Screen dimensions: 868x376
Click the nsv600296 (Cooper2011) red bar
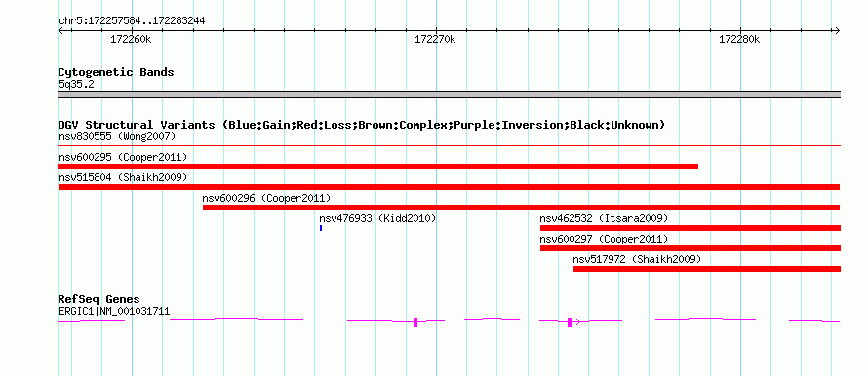[x=522, y=207]
